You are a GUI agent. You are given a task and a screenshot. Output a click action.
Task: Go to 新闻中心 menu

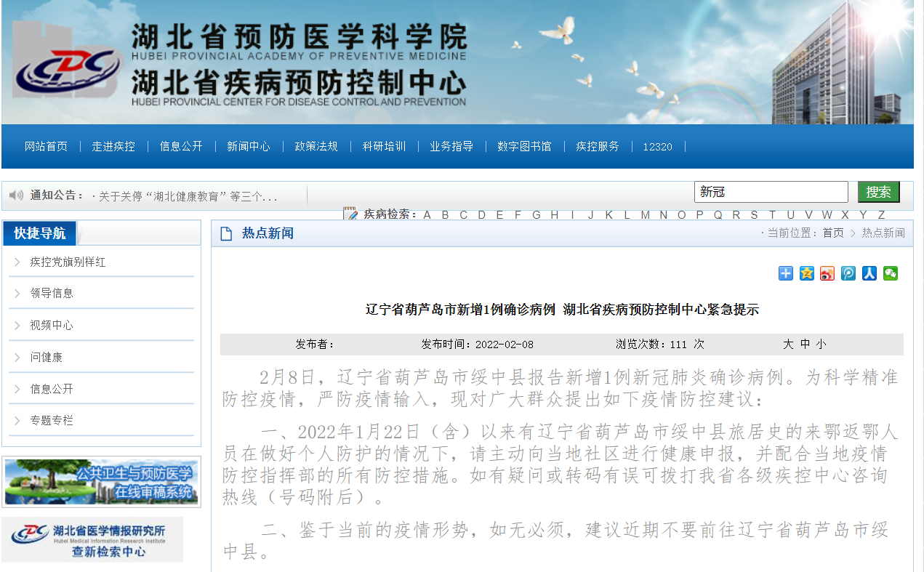pos(249,146)
